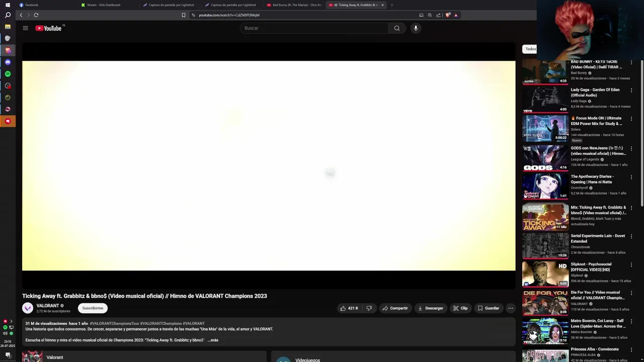Open options for Apothecary Diaries video
The width and height of the screenshot is (644, 362).
click(631, 177)
